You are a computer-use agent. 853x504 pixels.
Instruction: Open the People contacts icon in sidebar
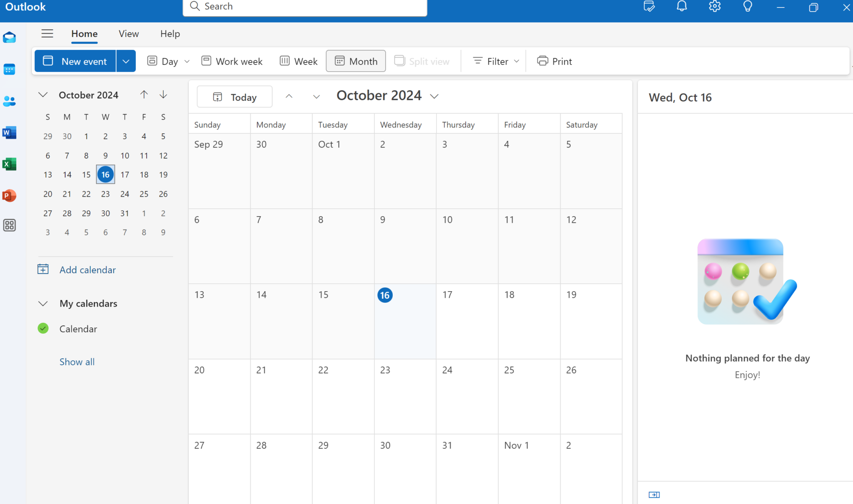pyautogui.click(x=9, y=101)
